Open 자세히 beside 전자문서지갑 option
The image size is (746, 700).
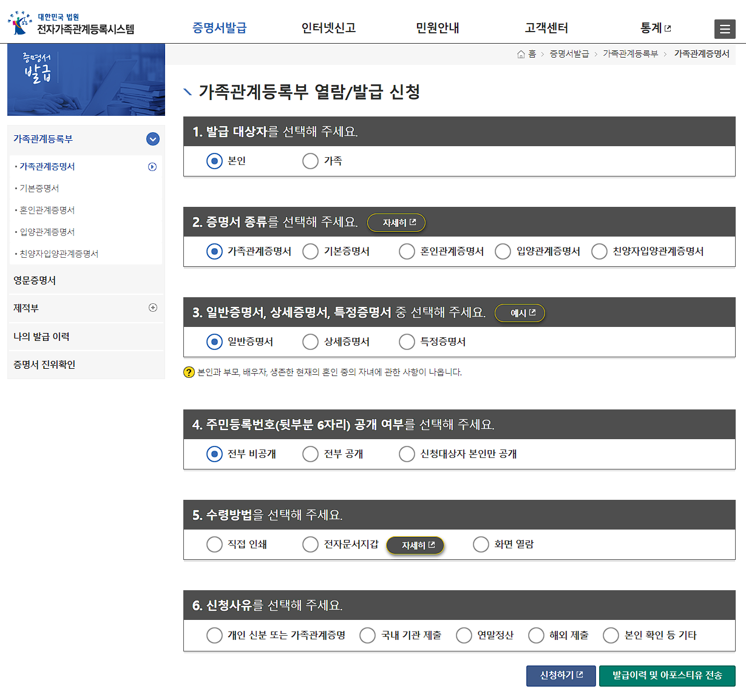point(415,545)
